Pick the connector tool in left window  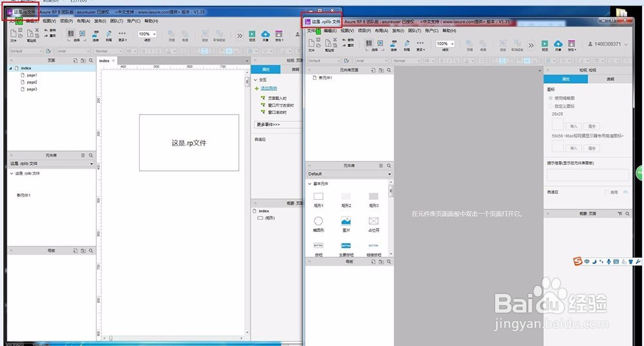tap(95, 34)
